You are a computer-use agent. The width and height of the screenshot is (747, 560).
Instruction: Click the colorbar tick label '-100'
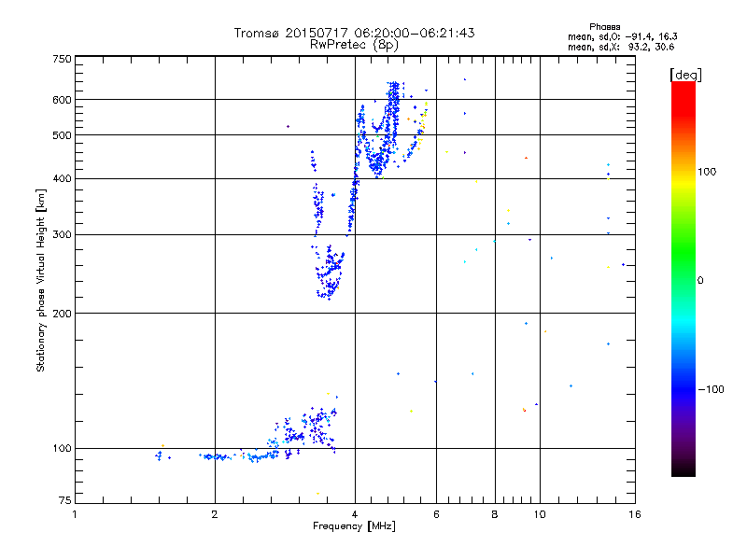pyautogui.click(x=711, y=389)
